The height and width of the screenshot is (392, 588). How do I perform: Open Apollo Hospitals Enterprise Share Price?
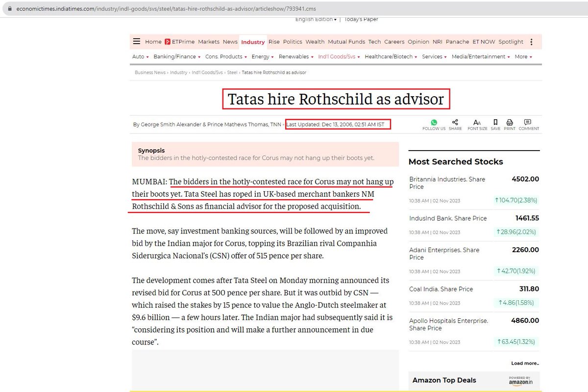449,324
